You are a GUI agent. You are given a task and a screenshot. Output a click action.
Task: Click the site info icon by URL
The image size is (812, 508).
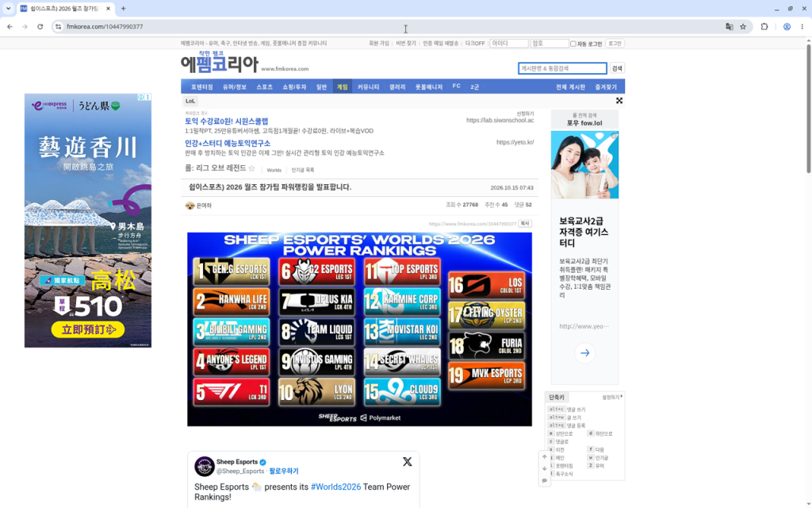(58, 26)
